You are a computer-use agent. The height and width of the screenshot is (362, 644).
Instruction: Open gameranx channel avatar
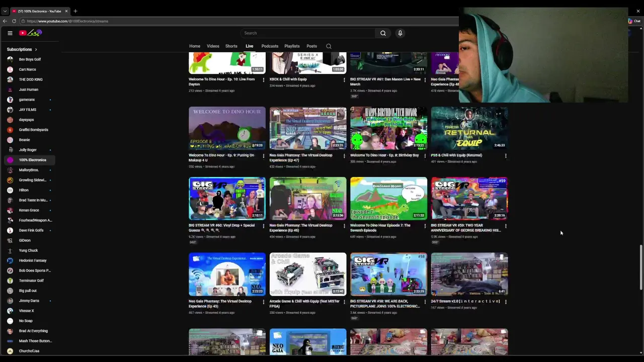coord(10,100)
